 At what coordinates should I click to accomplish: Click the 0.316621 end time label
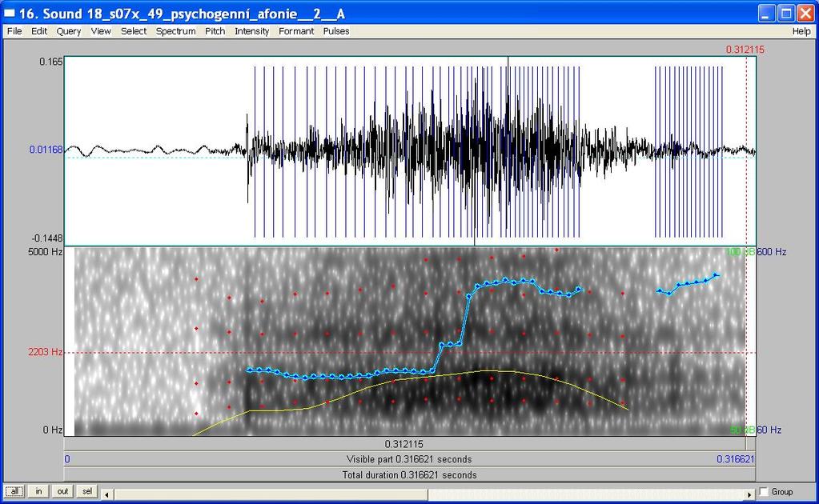click(736, 459)
